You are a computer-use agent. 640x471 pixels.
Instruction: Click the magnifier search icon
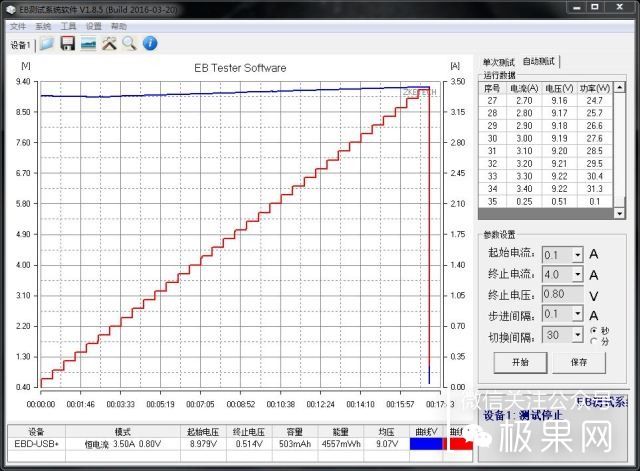point(129,43)
